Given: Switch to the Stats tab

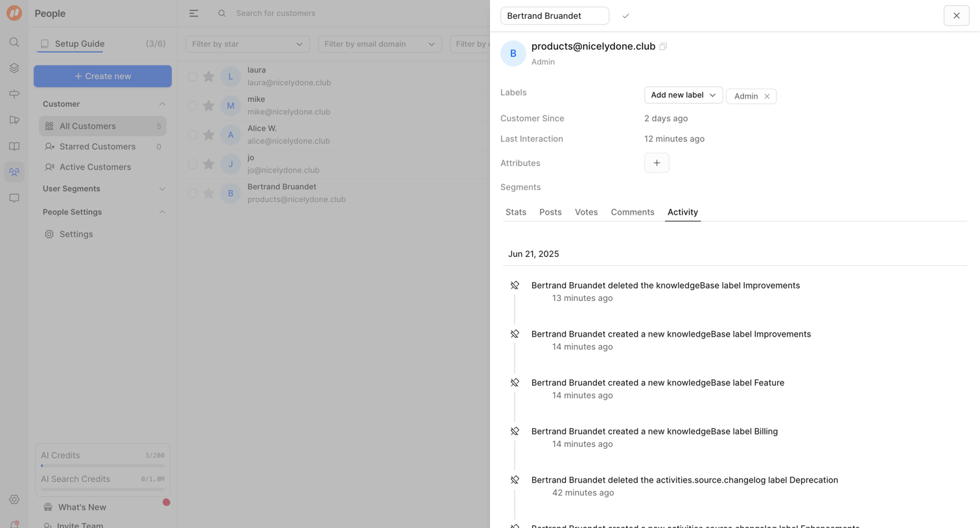Looking at the screenshot, I should [516, 212].
